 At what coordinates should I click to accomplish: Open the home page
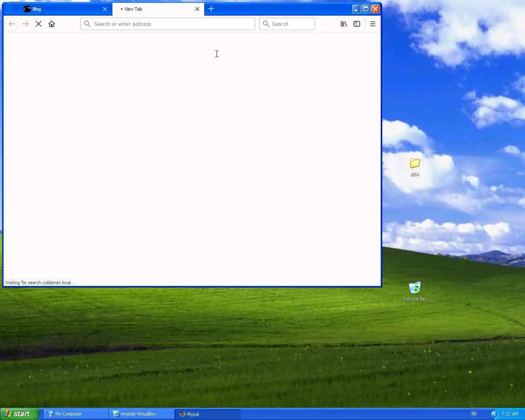[x=52, y=24]
